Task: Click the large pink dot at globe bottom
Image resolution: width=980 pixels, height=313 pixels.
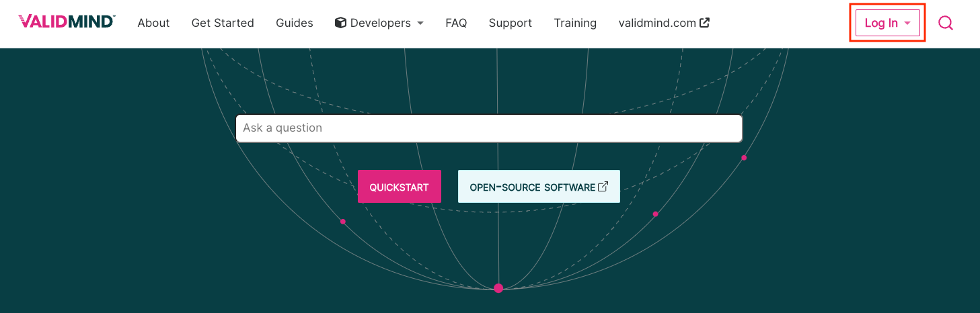Action: point(498,288)
